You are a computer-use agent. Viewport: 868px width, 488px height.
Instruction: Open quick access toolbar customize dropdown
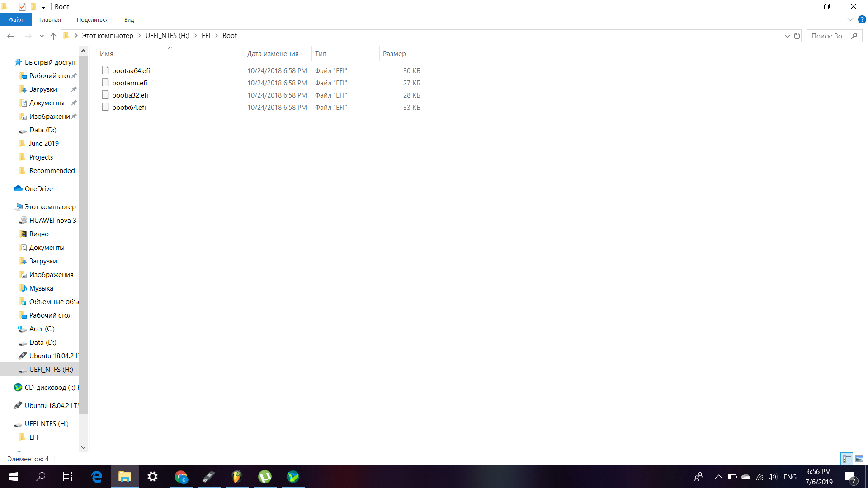[43, 7]
